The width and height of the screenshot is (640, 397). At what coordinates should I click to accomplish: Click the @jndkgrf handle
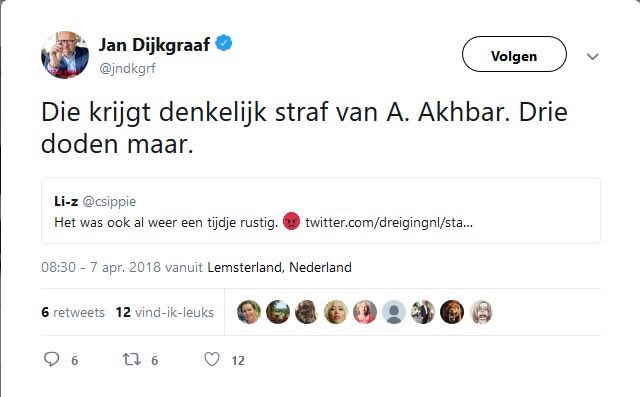click(x=127, y=68)
